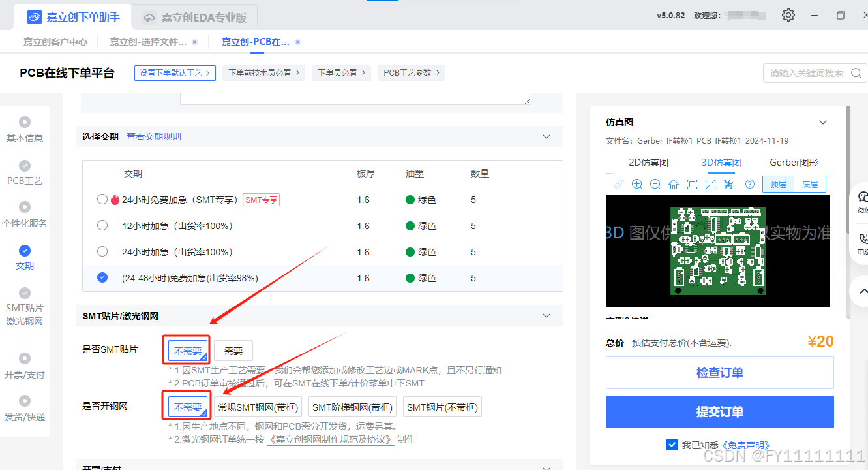Select (24-48小时)免费加急 radio option

pyautogui.click(x=102, y=277)
